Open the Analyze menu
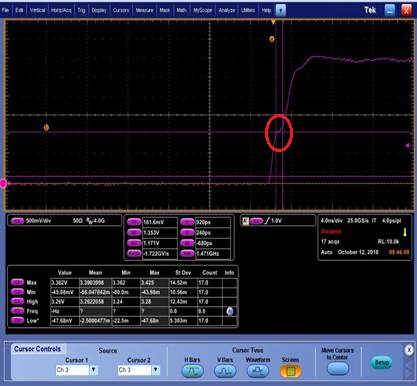This screenshot has height=386, width=417. click(x=227, y=10)
